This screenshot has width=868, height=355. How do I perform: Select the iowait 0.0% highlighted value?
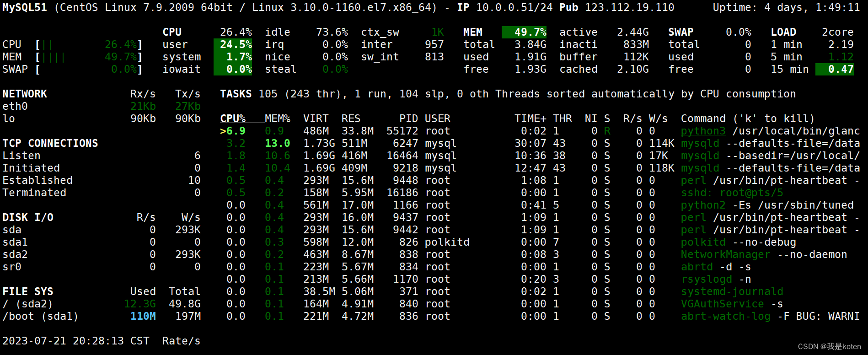(x=233, y=69)
